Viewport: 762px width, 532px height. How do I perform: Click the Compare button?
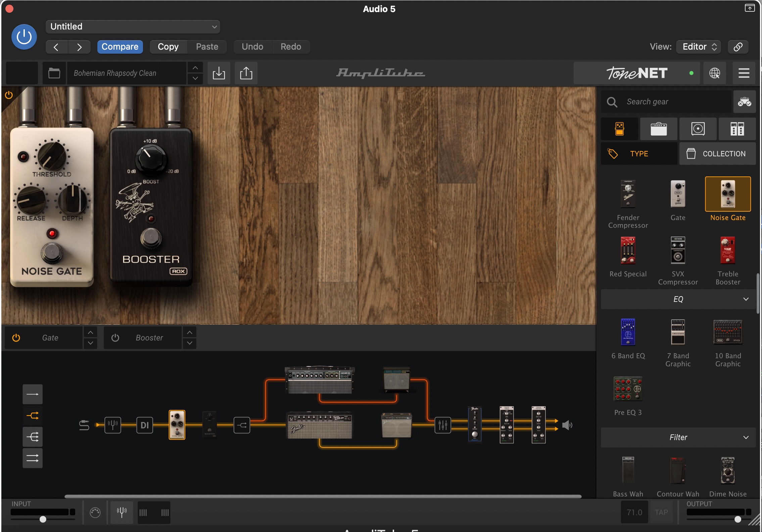click(120, 47)
